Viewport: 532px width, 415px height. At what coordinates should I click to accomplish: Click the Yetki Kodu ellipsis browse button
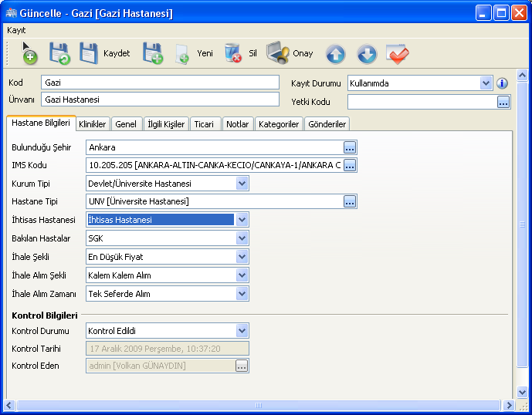[503, 102]
